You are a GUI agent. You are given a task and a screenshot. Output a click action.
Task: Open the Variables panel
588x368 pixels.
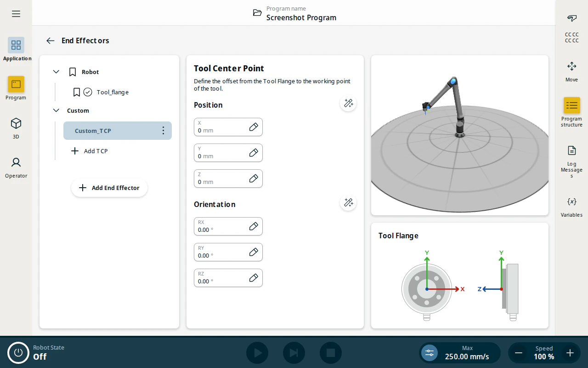(x=571, y=207)
